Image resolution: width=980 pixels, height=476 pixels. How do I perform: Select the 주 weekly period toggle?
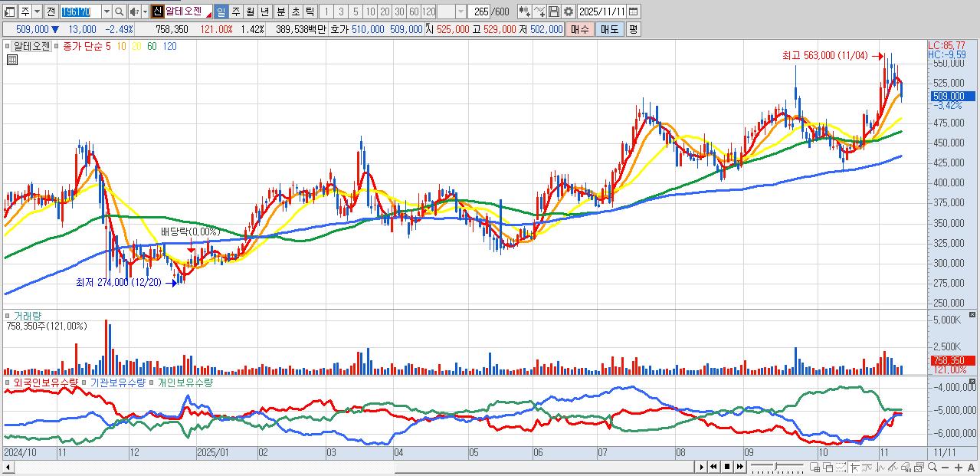coord(235,11)
